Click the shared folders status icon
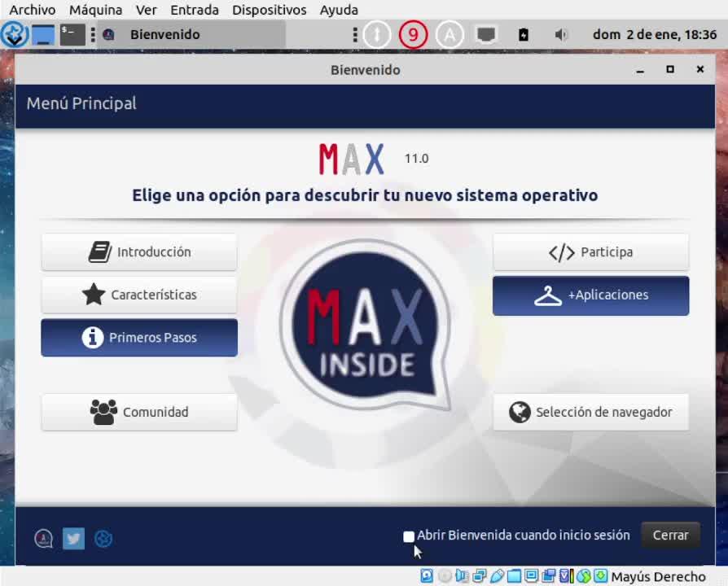The image size is (728, 586). point(514,576)
